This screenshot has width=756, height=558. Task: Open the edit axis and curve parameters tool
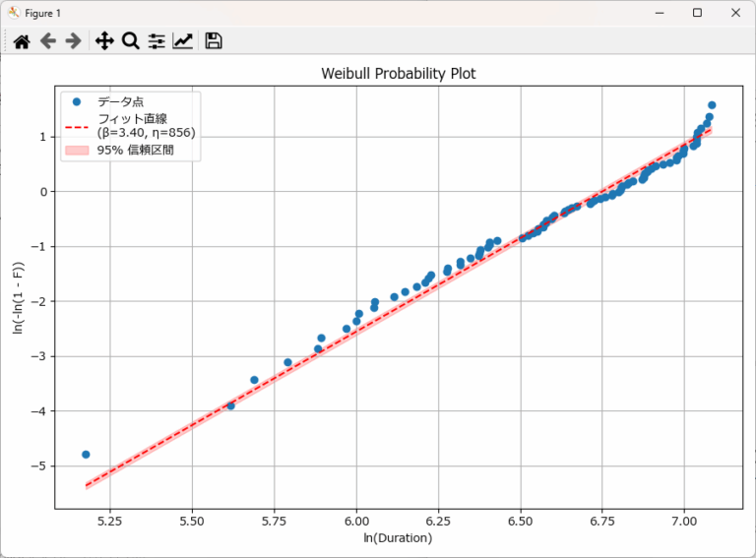(183, 40)
